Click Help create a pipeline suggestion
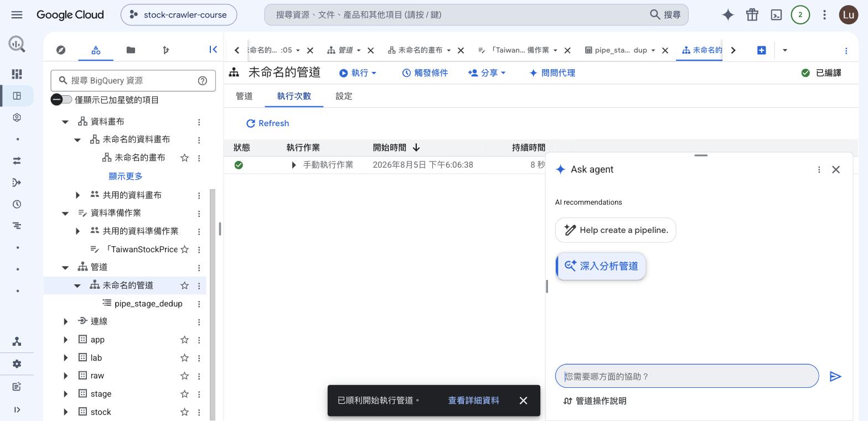 [x=616, y=230]
